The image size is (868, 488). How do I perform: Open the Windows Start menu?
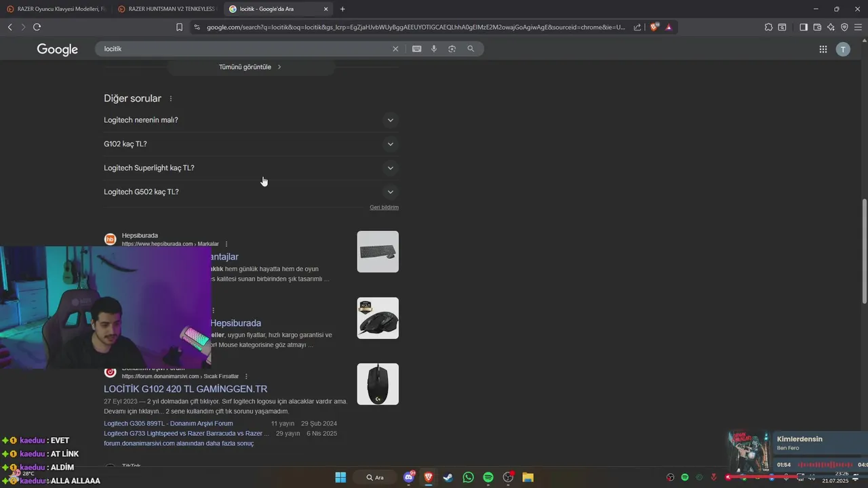(x=340, y=477)
